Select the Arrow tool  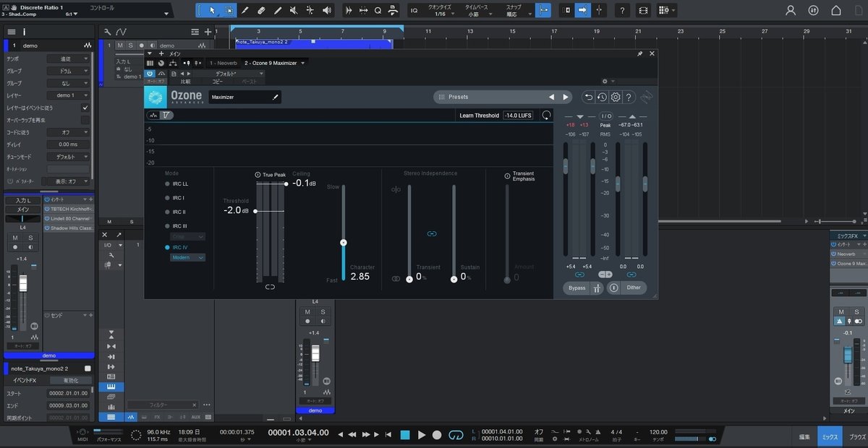pyautogui.click(x=212, y=10)
